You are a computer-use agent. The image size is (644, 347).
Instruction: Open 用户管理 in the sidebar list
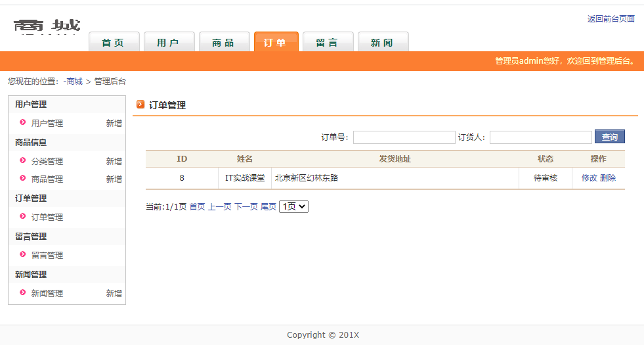click(x=47, y=124)
